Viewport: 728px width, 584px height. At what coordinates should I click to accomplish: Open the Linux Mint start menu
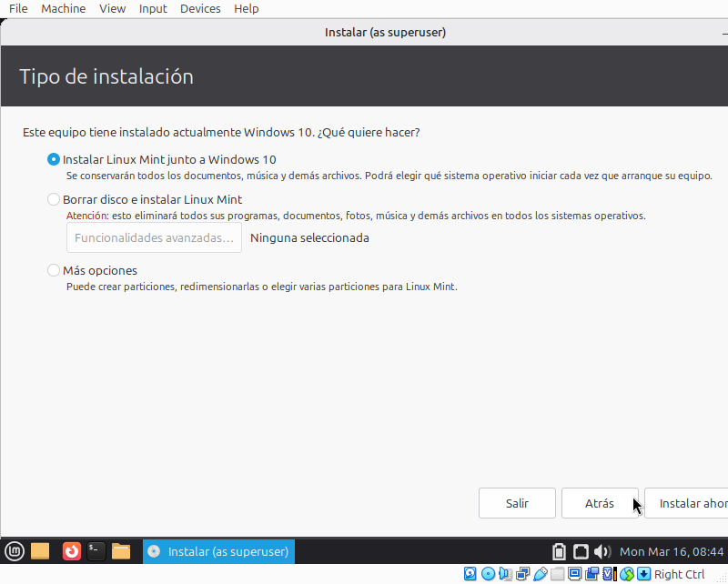(x=15, y=551)
